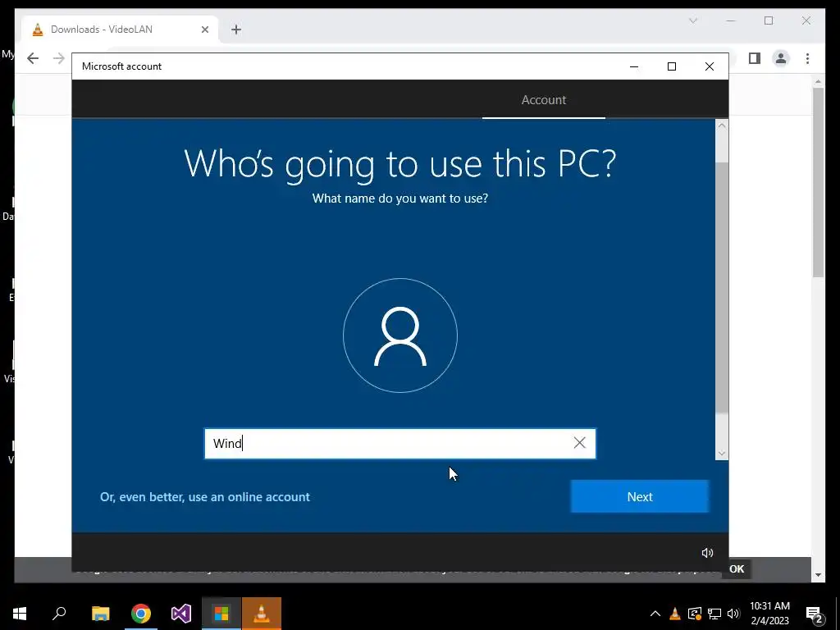Go back in the Chrome browser
Image resolution: width=840 pixels, height=630 pixels.
(x=33, y=58)
